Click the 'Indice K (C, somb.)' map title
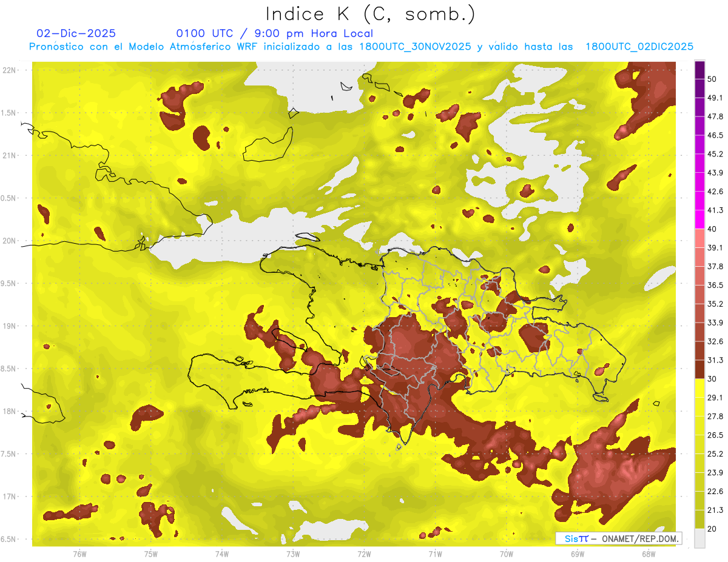 click(370, 14)
